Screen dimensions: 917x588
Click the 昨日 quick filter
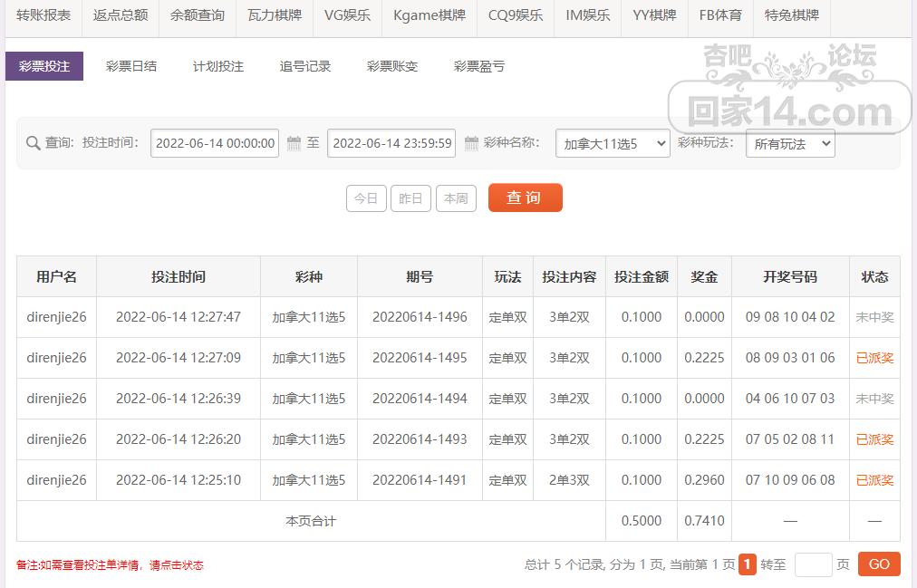(410, 198)
